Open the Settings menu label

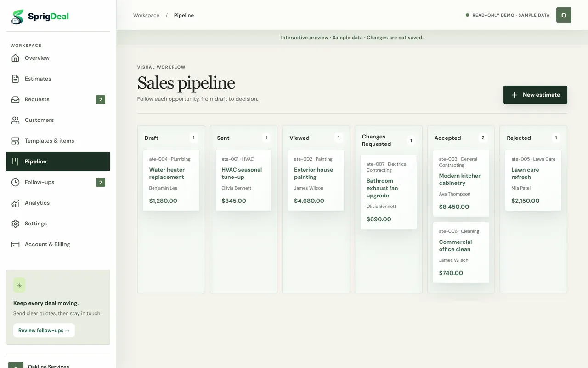[36, 224]
